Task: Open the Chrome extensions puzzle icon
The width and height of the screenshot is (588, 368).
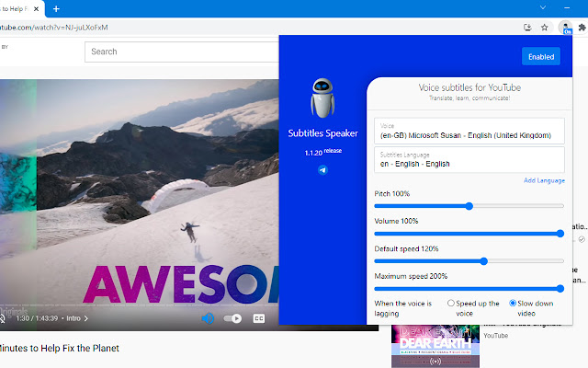Action: tap(580, 28)
